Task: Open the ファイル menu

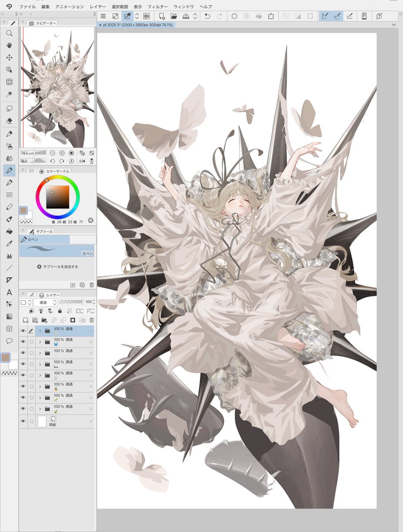Action: (x=27, y=7)
